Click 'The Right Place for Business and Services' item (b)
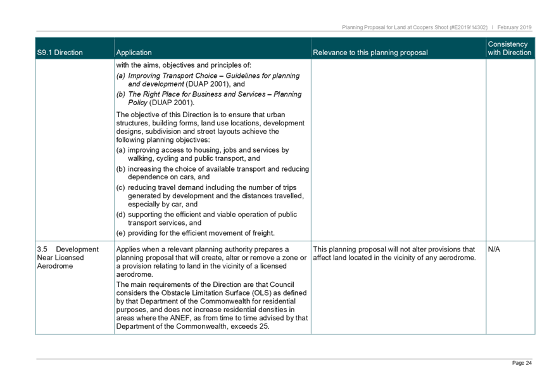Viewport: 554px width, 392px height. tap(209, 98)
